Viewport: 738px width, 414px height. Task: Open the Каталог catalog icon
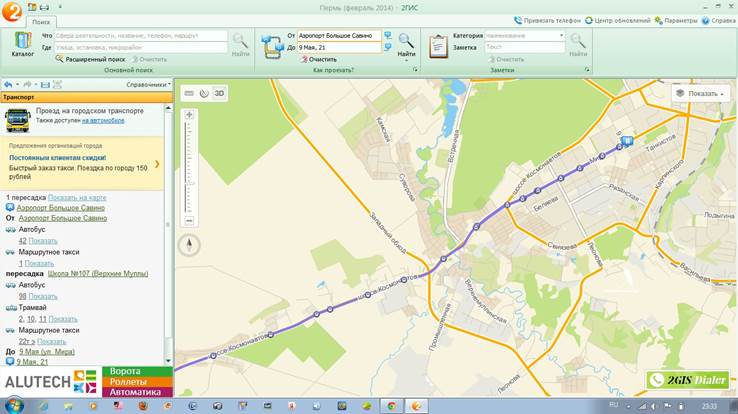point(23,44)
